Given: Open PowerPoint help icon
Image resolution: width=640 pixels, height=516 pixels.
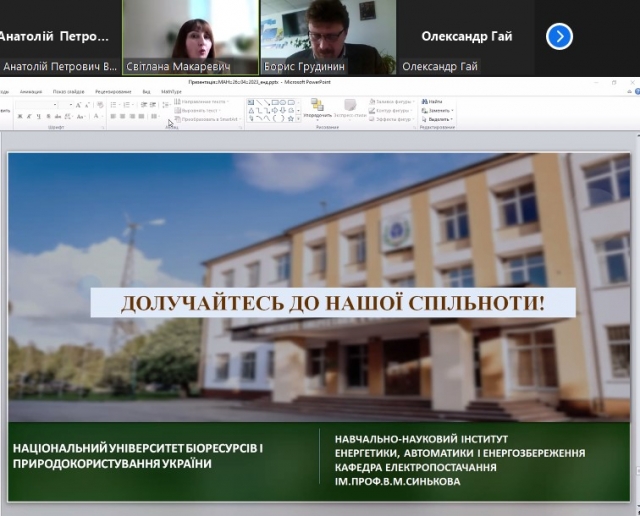Looking at the screenshot, I should click(x=637, y=92).
